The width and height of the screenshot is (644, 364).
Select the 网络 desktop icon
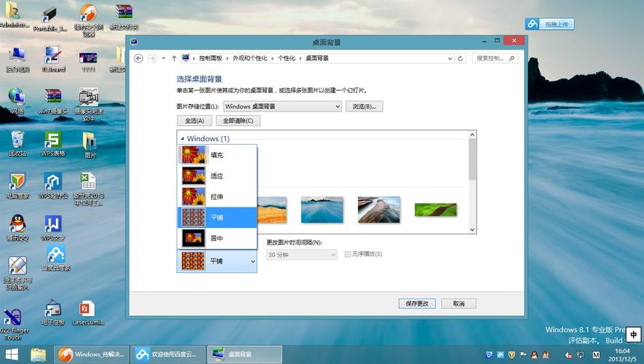[x=17, y=101]
